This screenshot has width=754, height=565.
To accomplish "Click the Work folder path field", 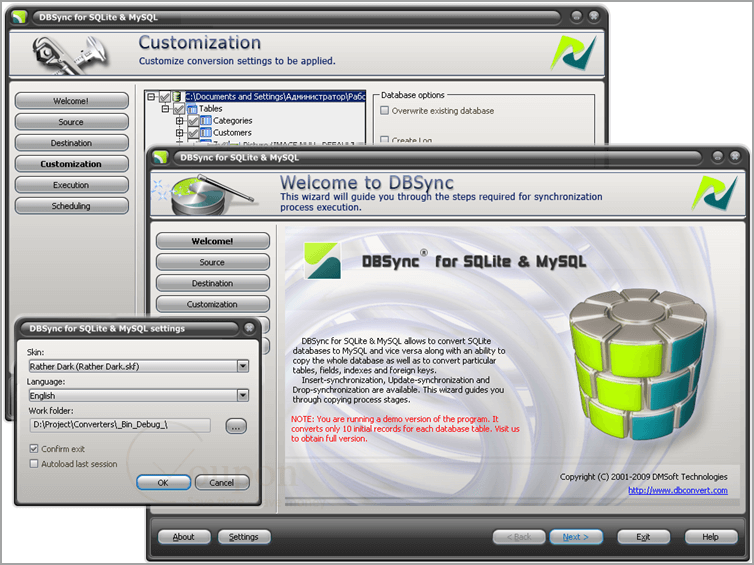I will coord(120,425).
